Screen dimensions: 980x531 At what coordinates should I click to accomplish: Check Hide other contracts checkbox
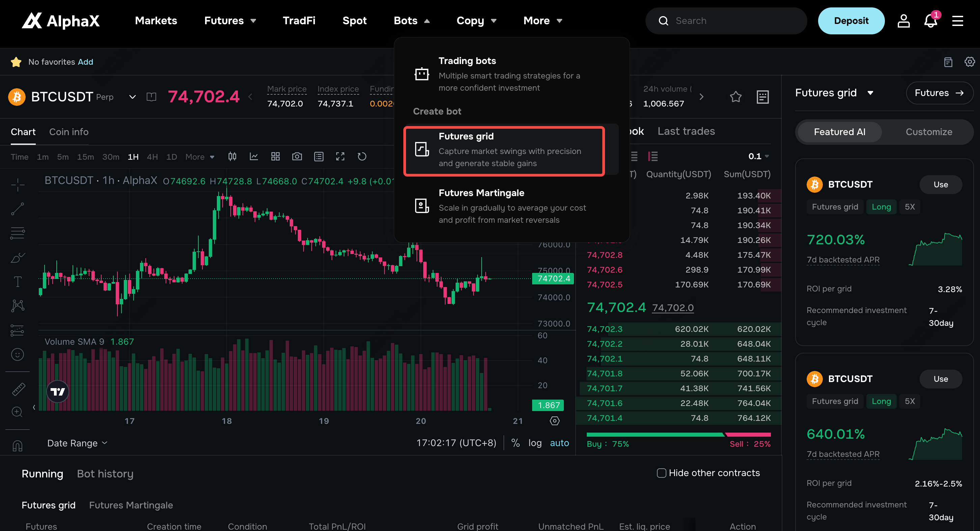click(661, 473)
